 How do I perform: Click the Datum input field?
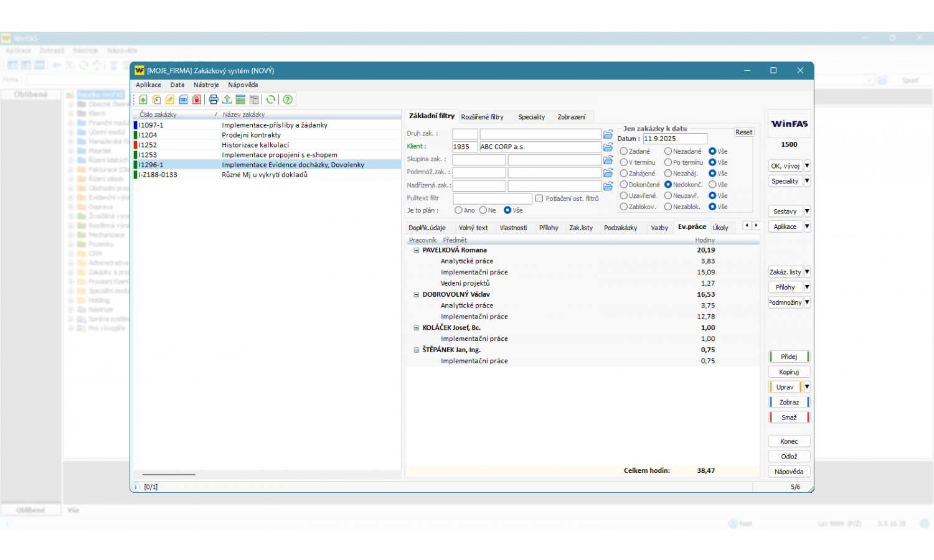674,139
